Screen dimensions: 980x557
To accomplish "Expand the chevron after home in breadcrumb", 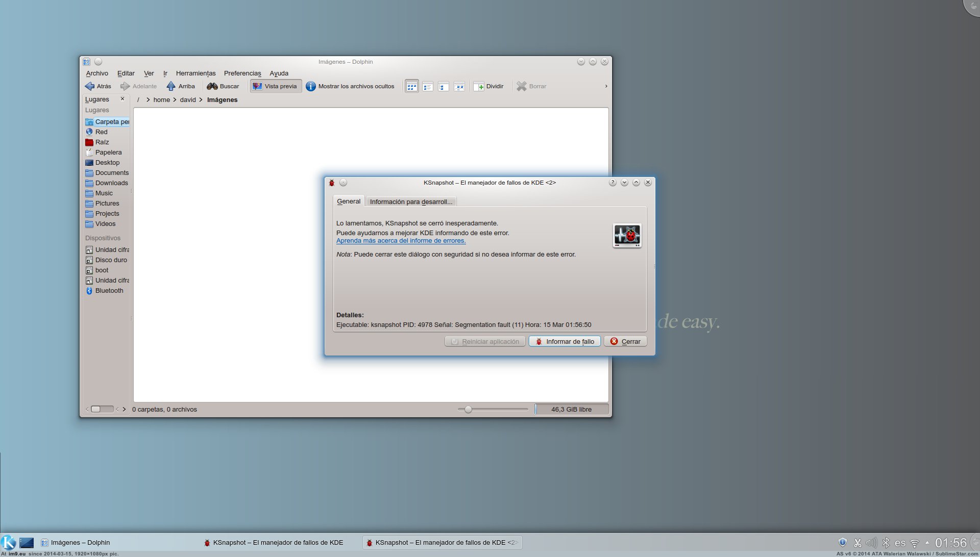I will (175, 100).
